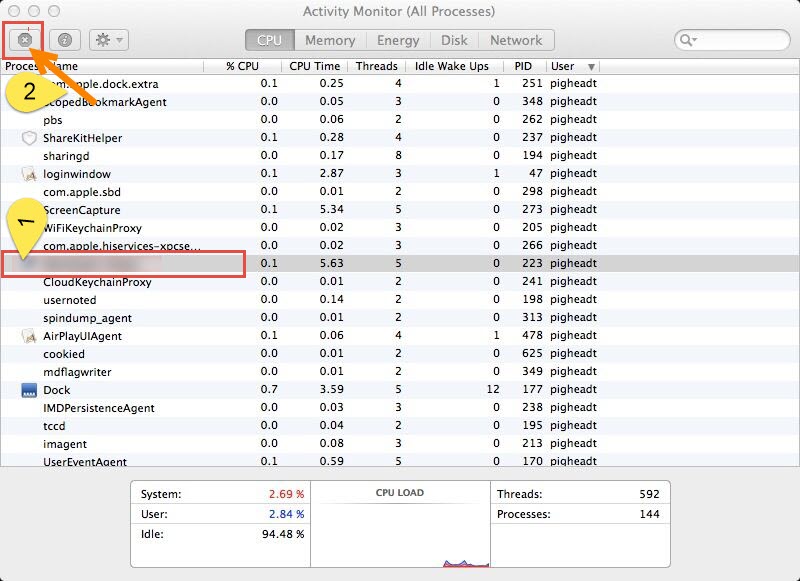Select the mdflagwriter process name

(78, 372)
